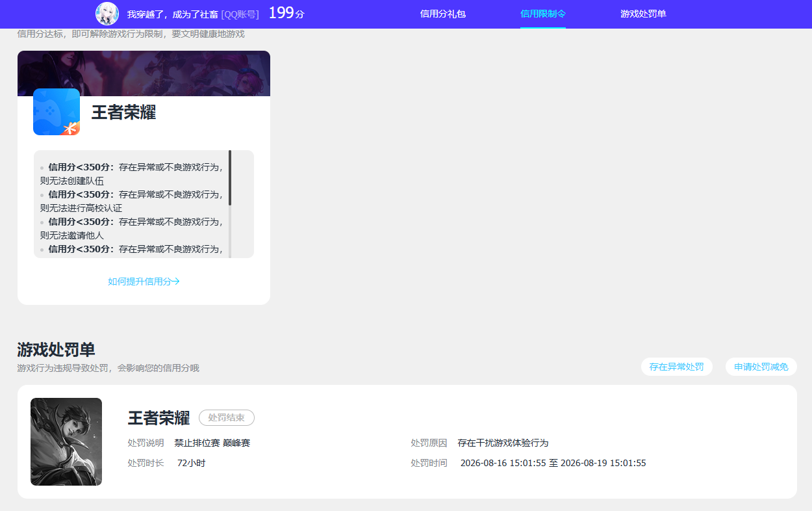Click the 存在异常处罚 button
This screenshot has height=511, width=812.
(x=677, y=367)
